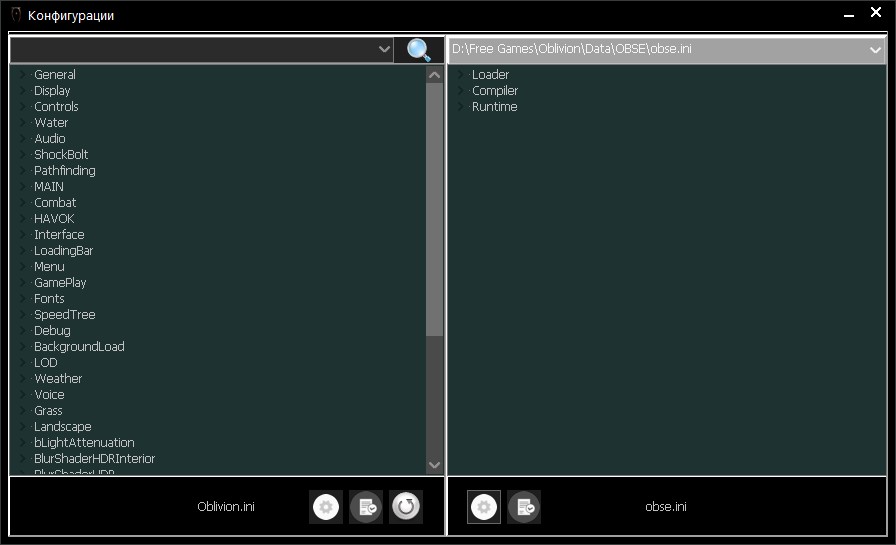The width and height of the screenshot is (896, 545).
Task: Click the gear icon for Oblivion.ini
Action: (326, 507)
